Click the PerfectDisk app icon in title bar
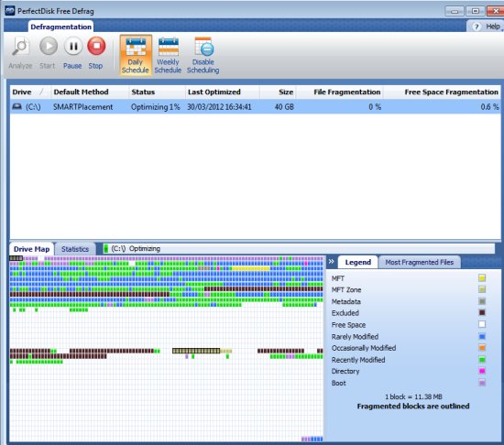504x445 pixels. (10, 11)
